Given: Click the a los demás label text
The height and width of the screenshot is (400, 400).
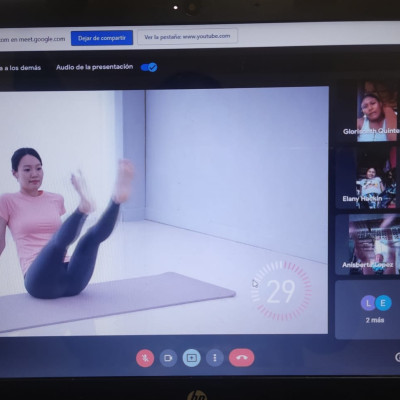Looking at the screenshot, I should (x=20, y=68).
